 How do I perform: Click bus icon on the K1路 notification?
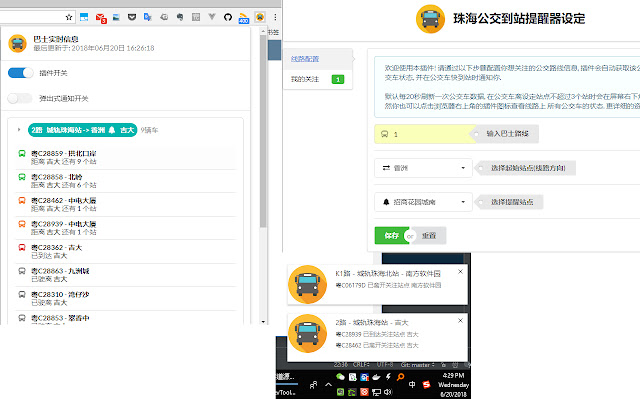point(307,284)
